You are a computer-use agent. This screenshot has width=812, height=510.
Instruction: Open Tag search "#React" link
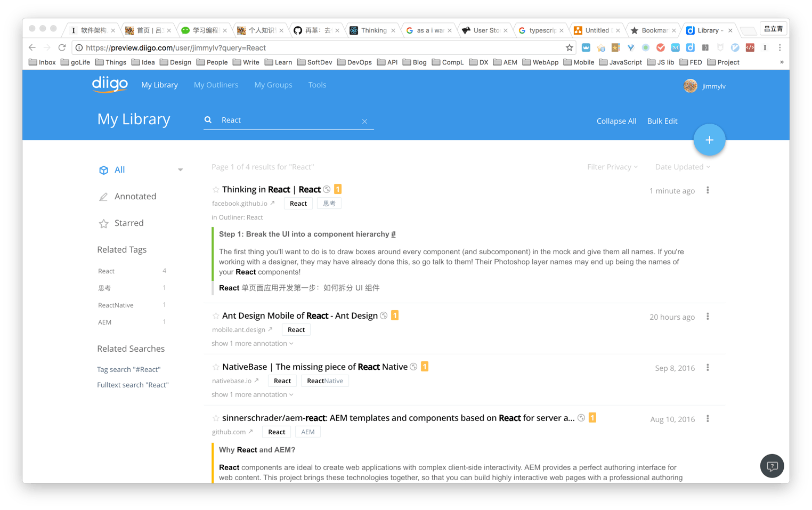(128, 369)
